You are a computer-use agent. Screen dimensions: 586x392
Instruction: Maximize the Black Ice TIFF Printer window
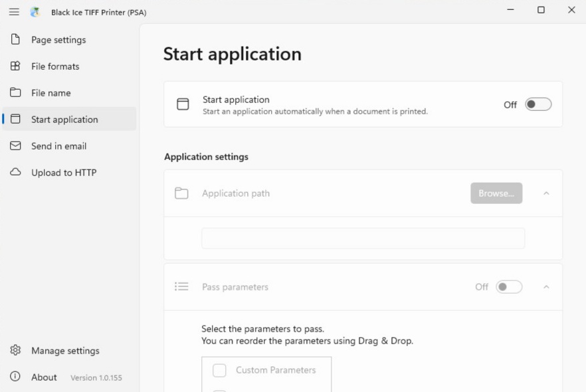541,10
